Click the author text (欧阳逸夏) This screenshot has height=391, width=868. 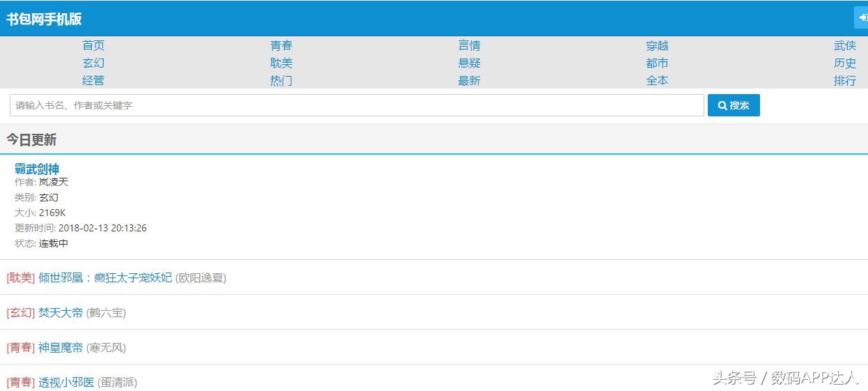[x=201, y=277]
